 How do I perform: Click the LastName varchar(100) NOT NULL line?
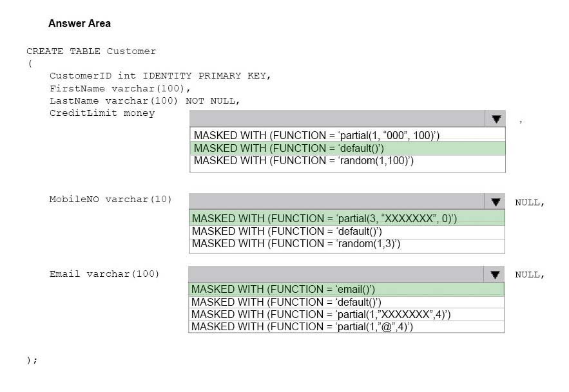click(x=145, y=101)
